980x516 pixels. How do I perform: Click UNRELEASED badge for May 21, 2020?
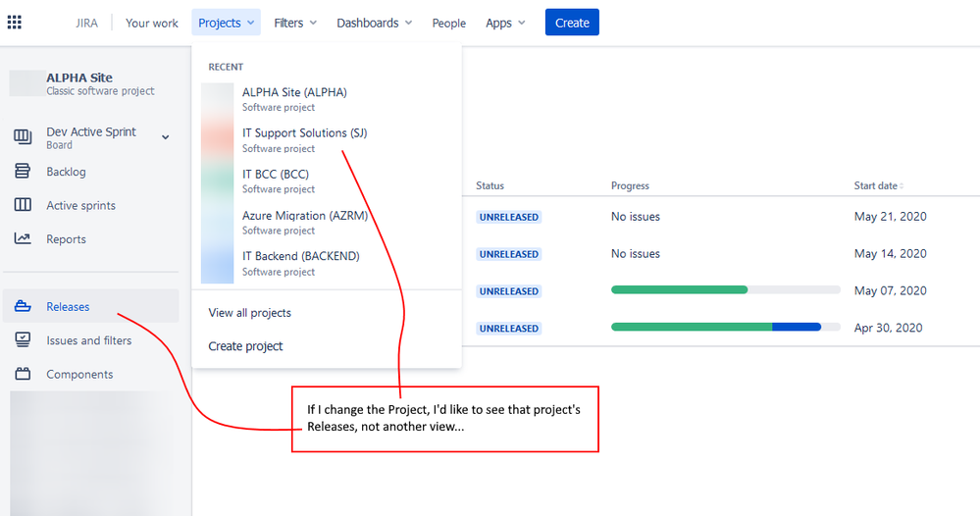[x=509, y=217]
